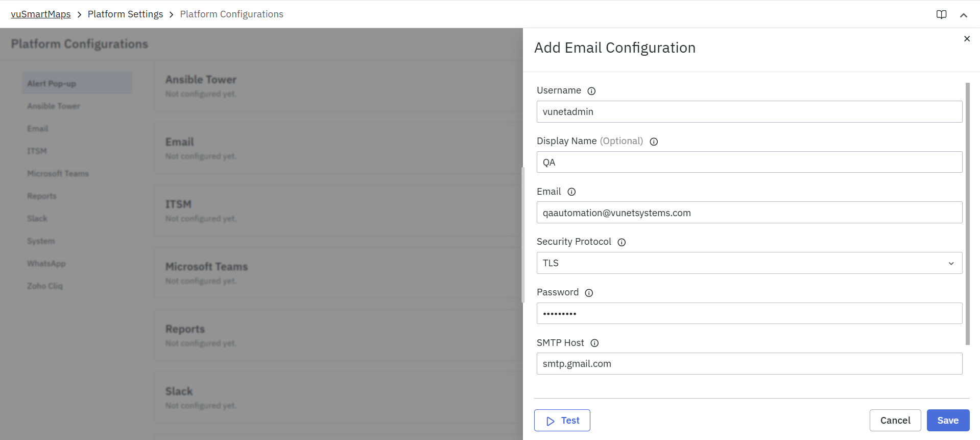
Task: Close the Add Email Configuration panel
Action: pyautogui.click(x=967, y=39)
